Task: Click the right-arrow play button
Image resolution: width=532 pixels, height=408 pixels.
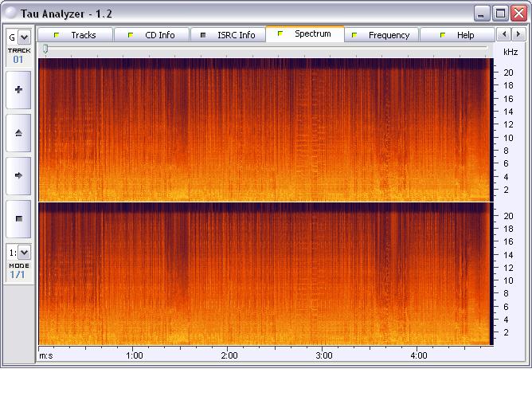Action: click(x=18, y=175)
